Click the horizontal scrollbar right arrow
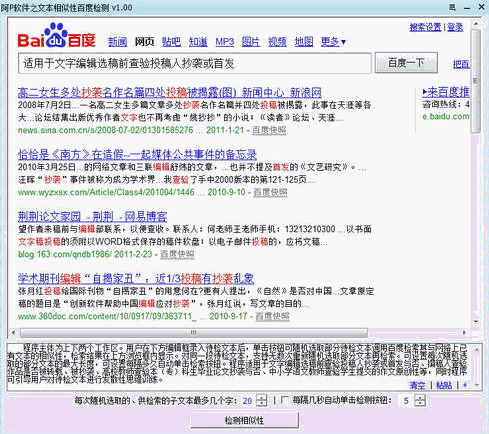This screenshot has width=489, height=434. pyautogui.click(x=464, y=332)
